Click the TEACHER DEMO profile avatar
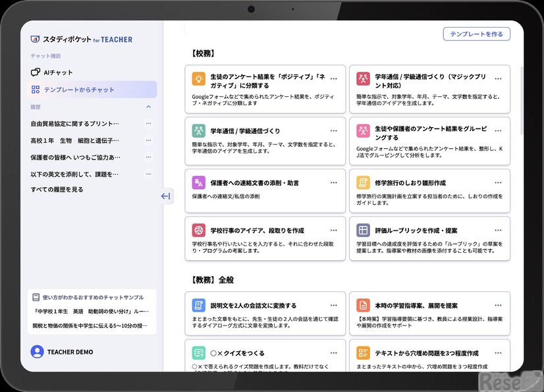 (37, 352)
